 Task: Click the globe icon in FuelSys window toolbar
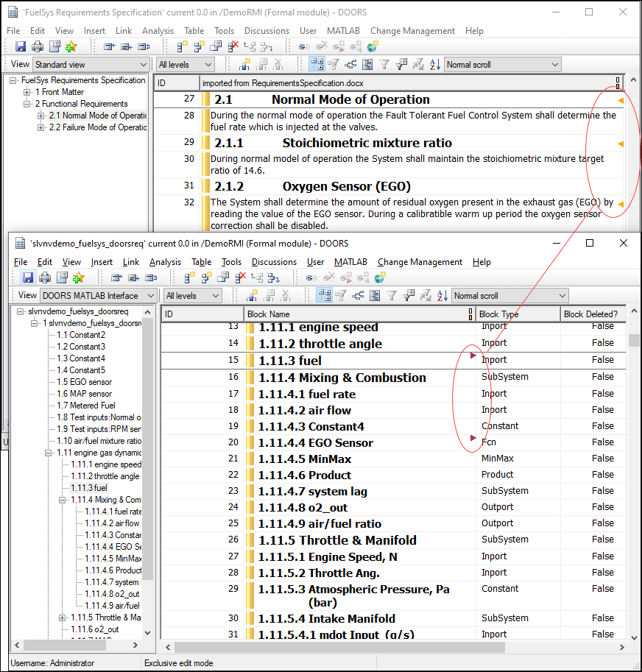[x=372, y=46]
